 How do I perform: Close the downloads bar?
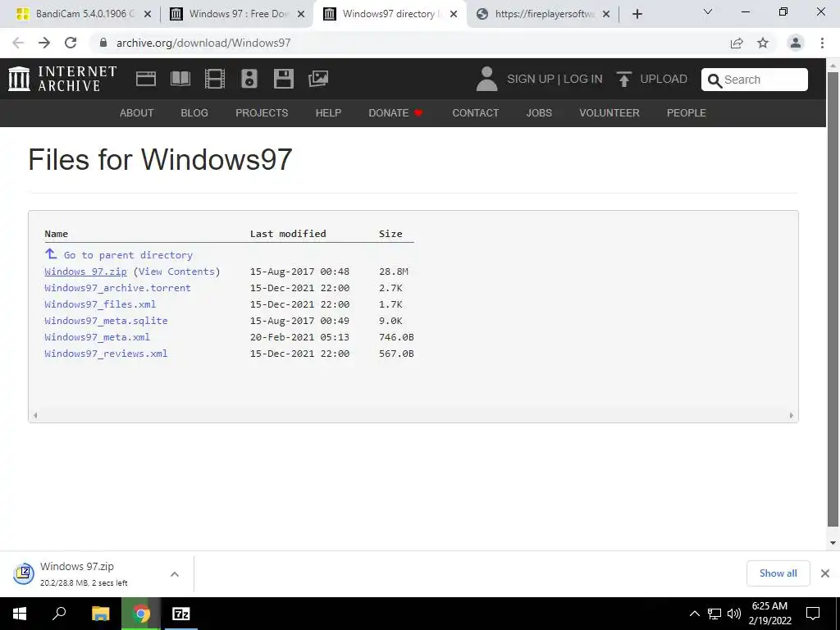[825, 573]
